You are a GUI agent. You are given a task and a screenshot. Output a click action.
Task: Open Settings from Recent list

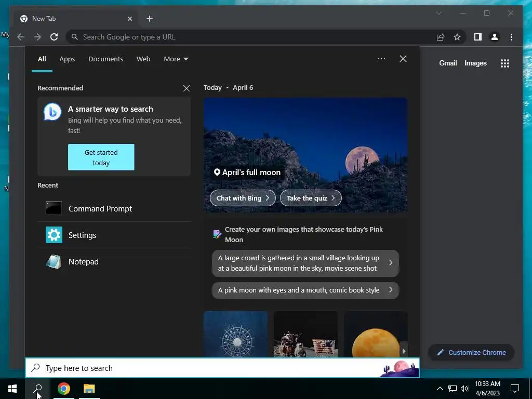pos(114,235)
